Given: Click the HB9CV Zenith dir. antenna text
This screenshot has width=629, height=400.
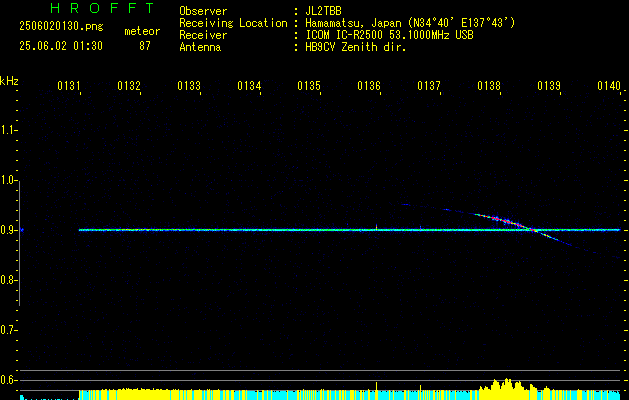Looking at the screenshot, I should 356,47.
